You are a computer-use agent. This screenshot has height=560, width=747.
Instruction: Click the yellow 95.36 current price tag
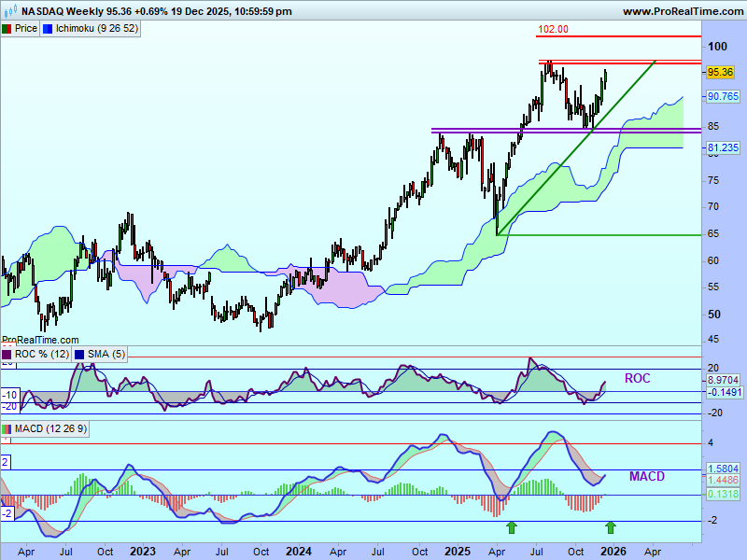[x=719, y=72]
